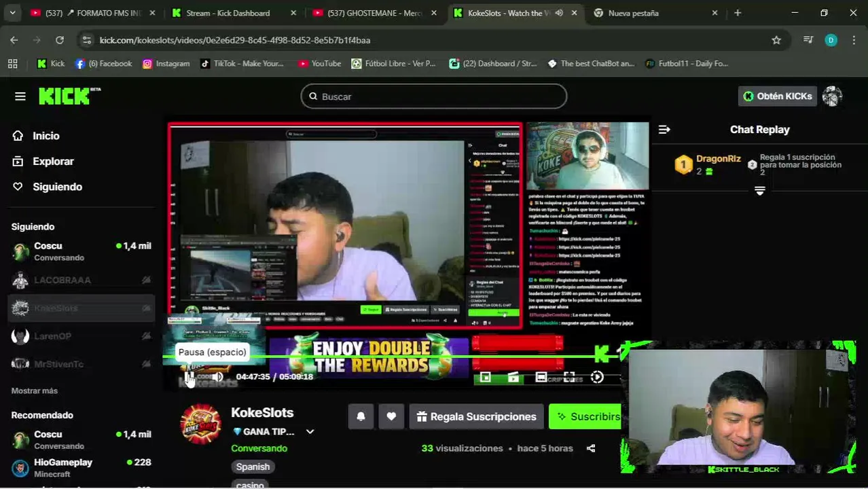Screen dimensions: 868x489
Task: Open HioGameplay recommended channel
Action: tap(82, 467)
